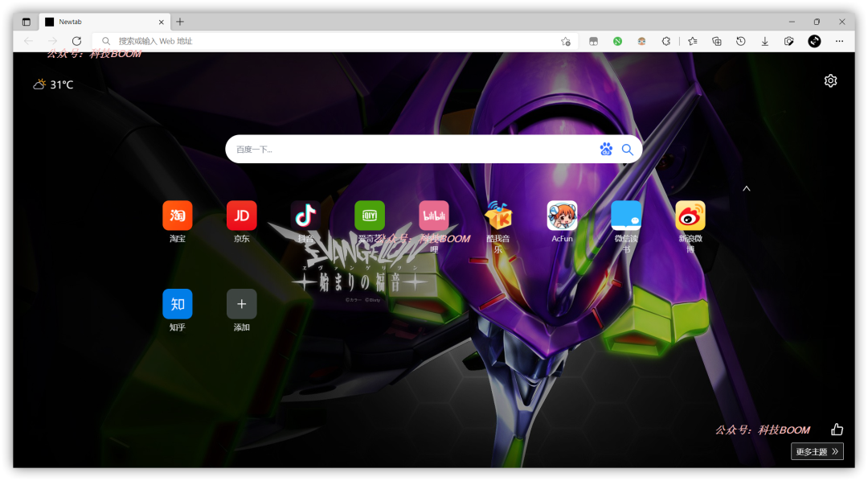The height and width of the screenshot is (481, 868).
Task: Add a new shortcut with 添加 tile
Action: [x=241, y=304]
